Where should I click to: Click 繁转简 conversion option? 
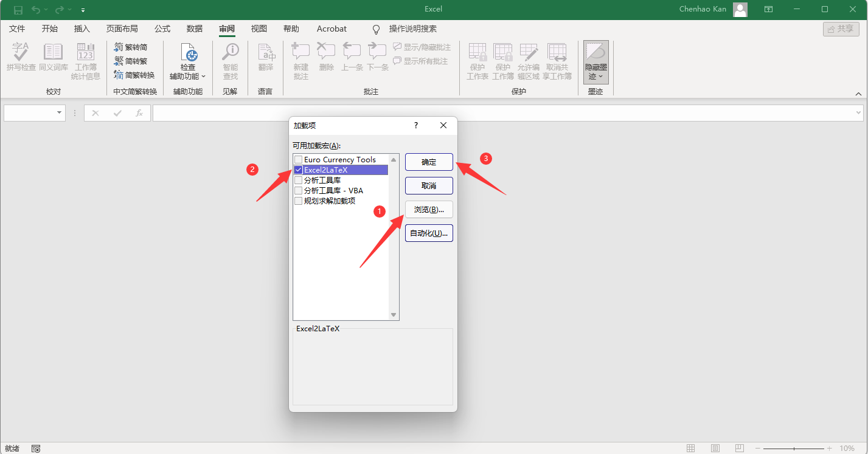131,47
